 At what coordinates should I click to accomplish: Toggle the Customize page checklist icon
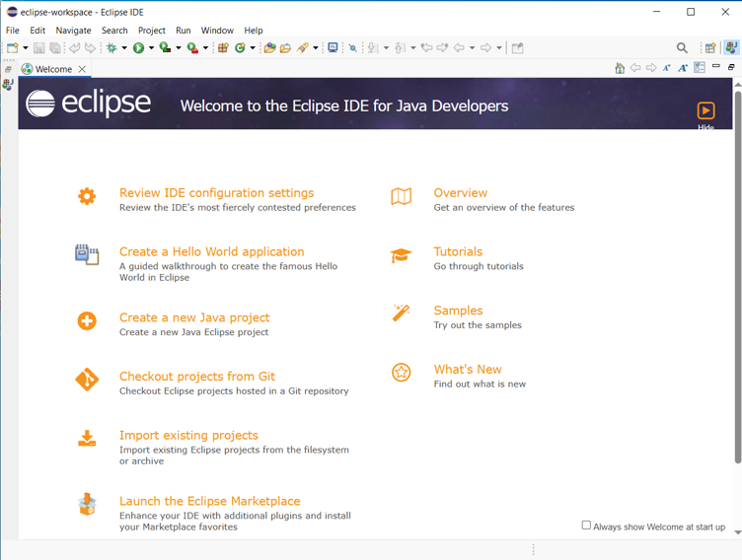700,68
